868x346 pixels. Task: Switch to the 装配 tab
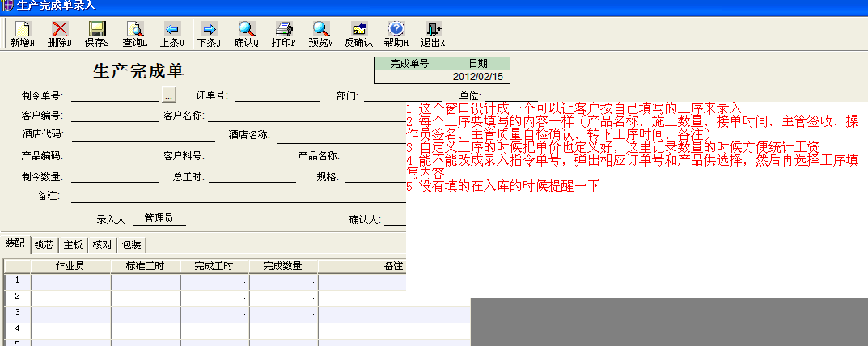[x=15, y=244]
